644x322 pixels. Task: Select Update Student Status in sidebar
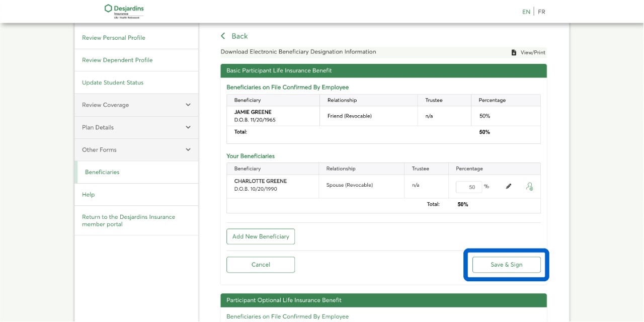[113, 83]
